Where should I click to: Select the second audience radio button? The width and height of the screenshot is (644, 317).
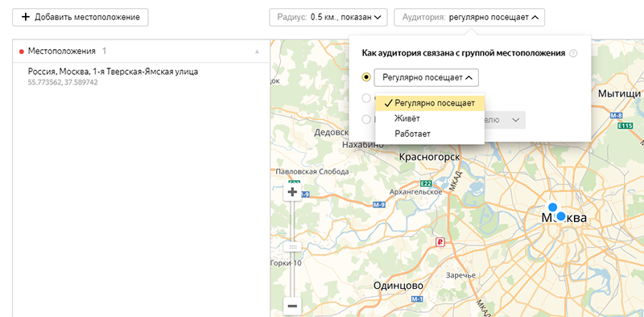point(366,98)
